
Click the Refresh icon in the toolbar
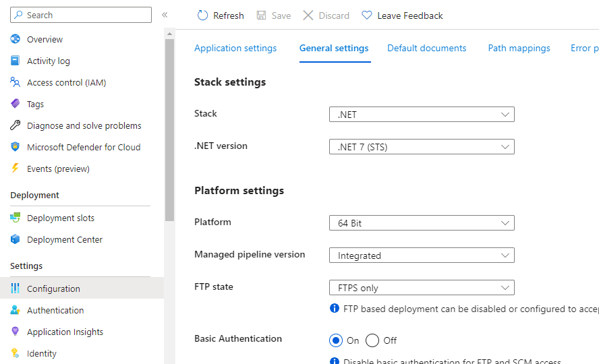pyautogui.click(x=202, y=16)
